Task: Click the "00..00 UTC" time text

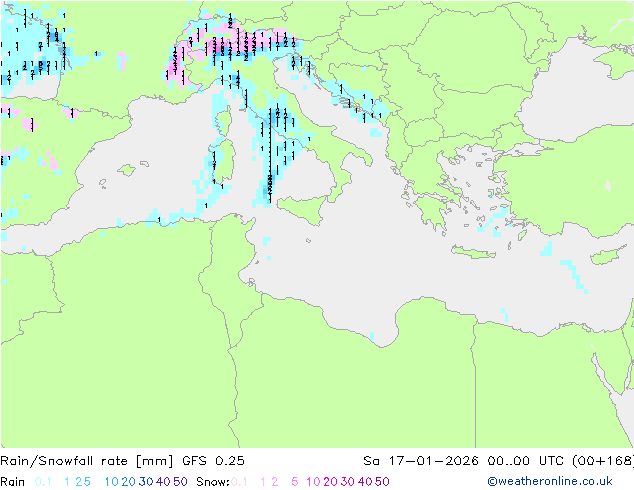Action: point(526,461)
